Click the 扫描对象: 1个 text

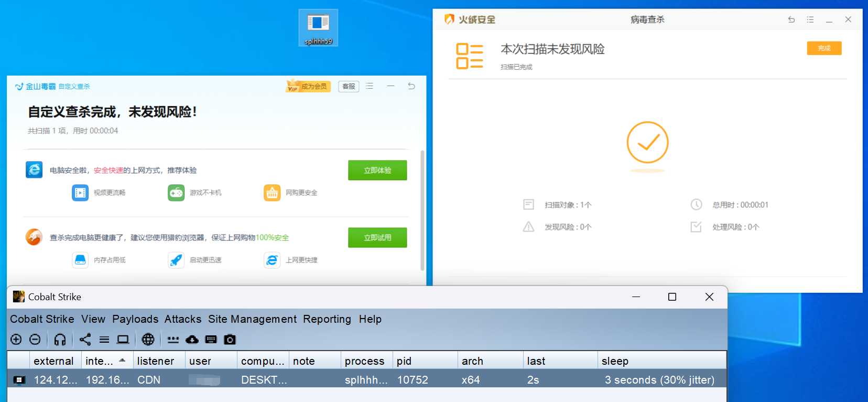[x=568, y=205]
